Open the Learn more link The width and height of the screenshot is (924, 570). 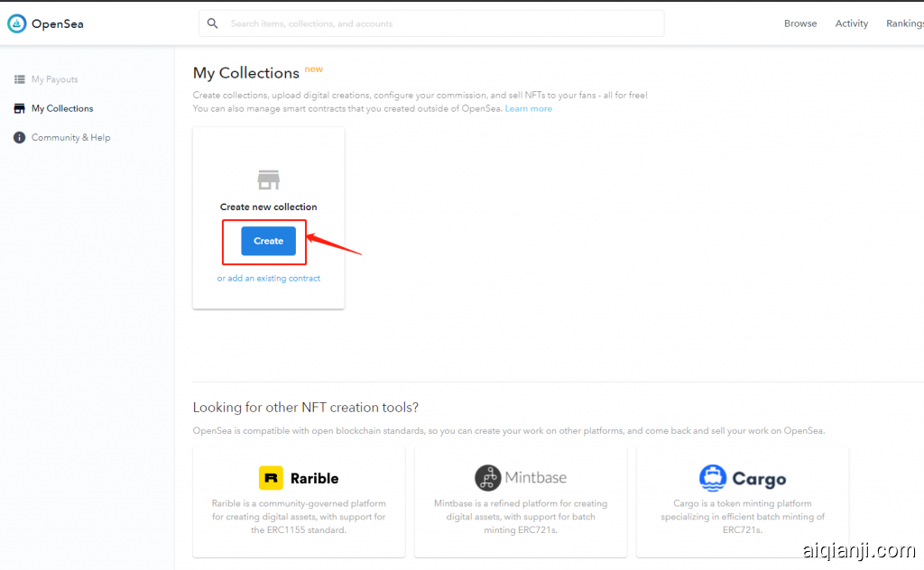pyautogui.click(x=528, y=109)
